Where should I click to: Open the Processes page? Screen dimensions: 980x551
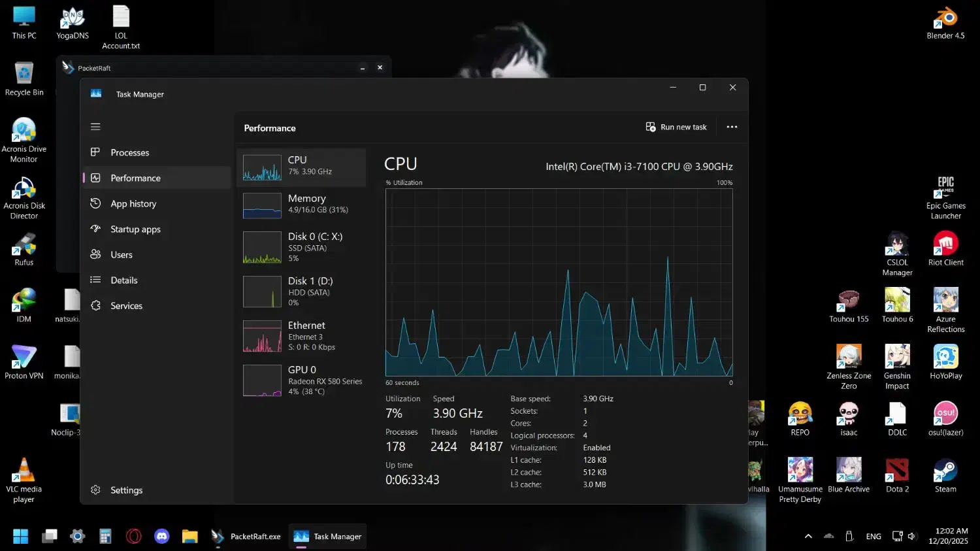click(129, 152)
